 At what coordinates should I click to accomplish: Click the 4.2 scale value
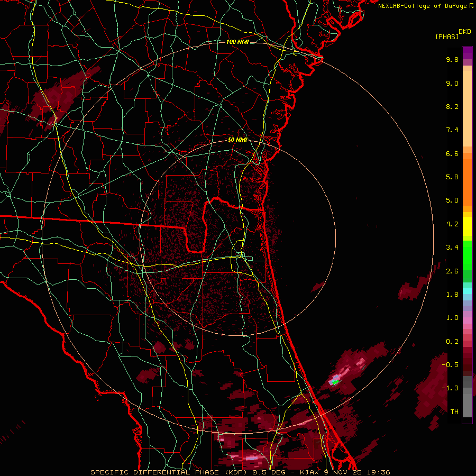[x=452, y=224]
